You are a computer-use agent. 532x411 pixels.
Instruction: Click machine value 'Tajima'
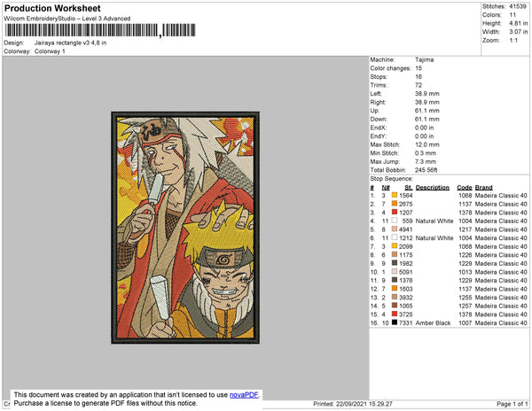(x=425, y=59)
